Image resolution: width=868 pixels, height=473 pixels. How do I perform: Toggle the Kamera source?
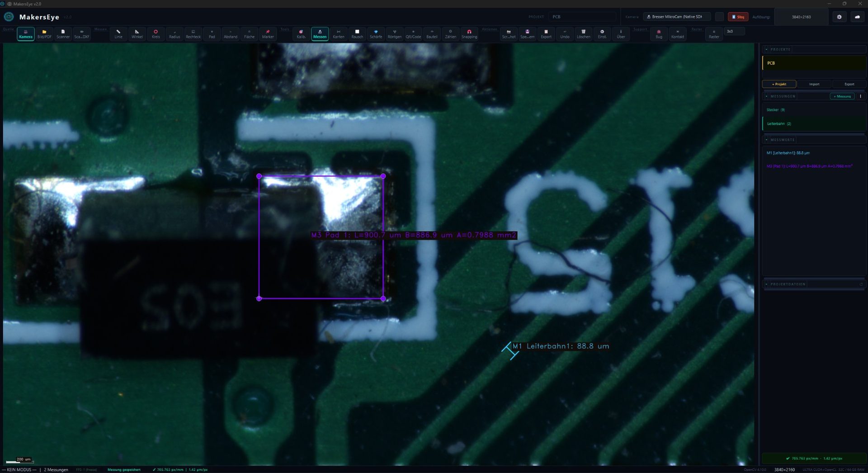pyautogui.click(x=26, y=34)
